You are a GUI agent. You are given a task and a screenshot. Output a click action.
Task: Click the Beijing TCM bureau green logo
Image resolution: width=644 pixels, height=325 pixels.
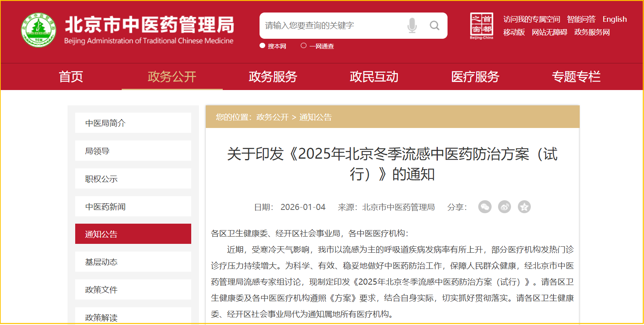[38, 29]
